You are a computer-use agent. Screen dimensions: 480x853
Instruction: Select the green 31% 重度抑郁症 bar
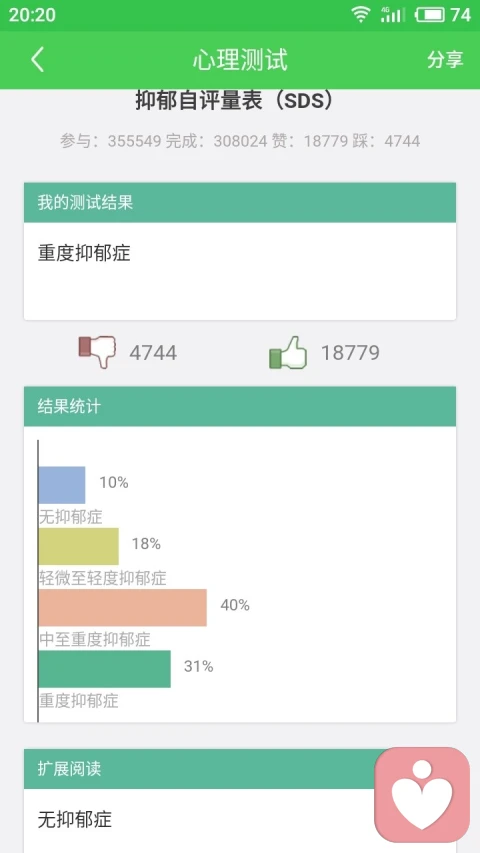point(104,669)
